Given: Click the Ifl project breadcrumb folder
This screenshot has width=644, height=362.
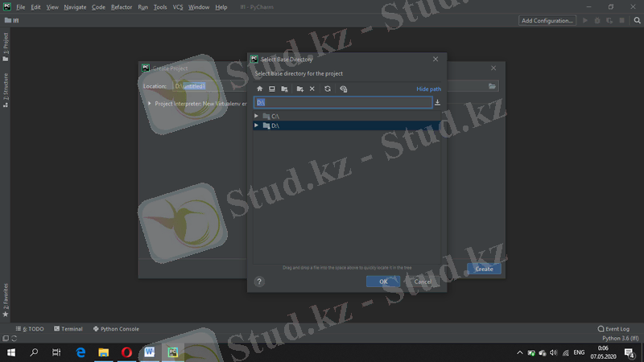Looking at the screenshot, I should (x=12, y=21).
